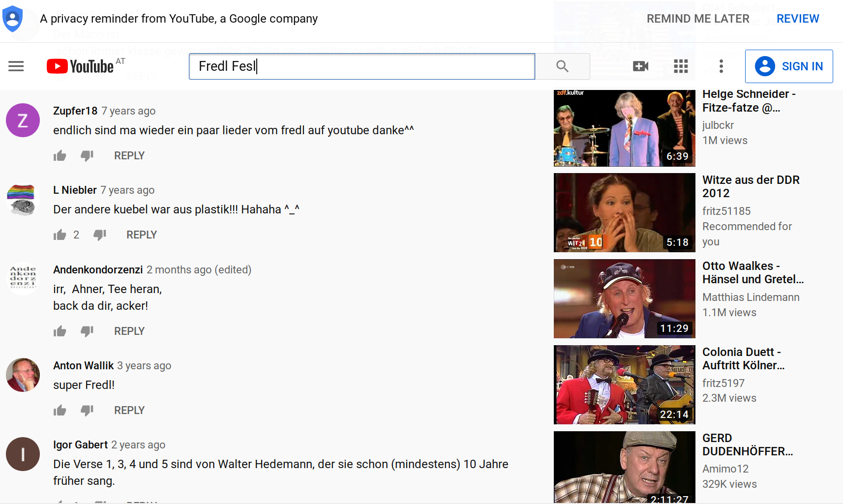This screenshot has width=843, height=504.
Task: Choose REMIND ME LATER on privacy banner
Action: pos(698,19)
